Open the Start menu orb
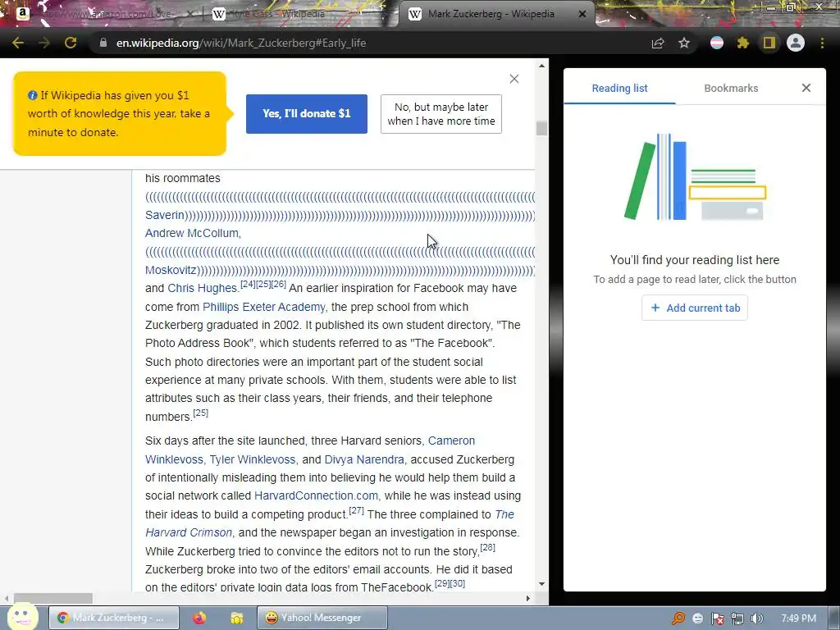The width and height of the screenshot is (840, 630). point(22,617)
